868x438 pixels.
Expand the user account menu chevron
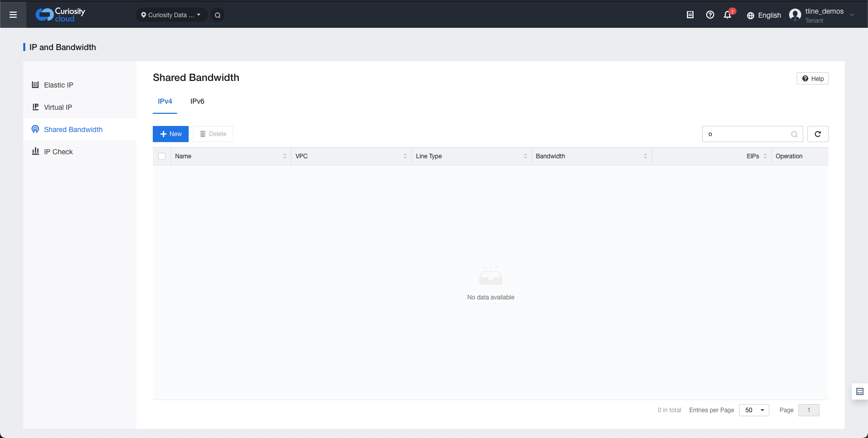(x=852, y=15)
